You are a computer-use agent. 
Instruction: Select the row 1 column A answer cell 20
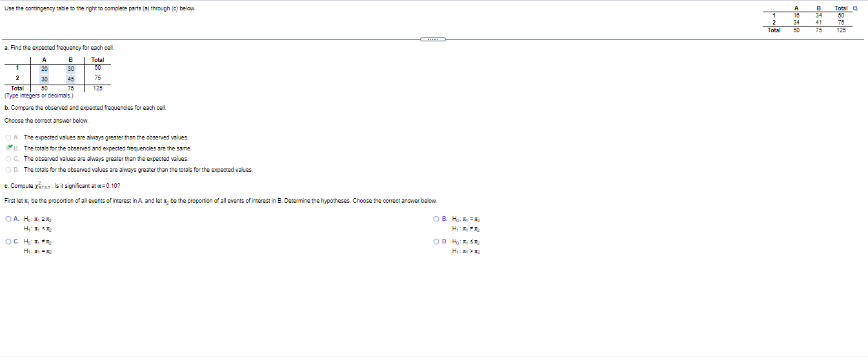tap(44, 69)
